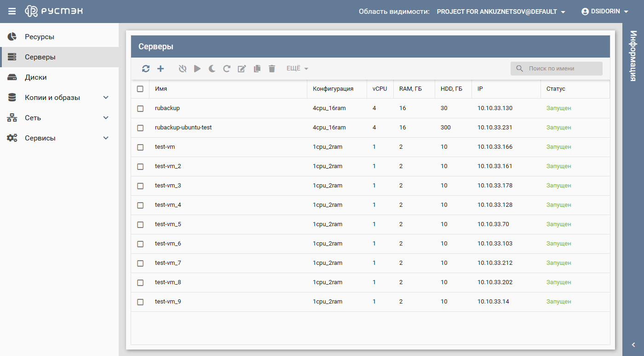Select checkbox for test-vm
Image resolution: width=644 pixels, height=356 pixels.
(140, 147)
